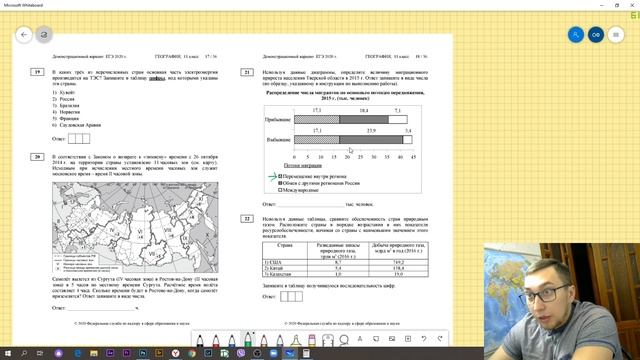Open Google Chrome from the taskbar
This screenshot has width=640, height=360.
pyautogui.click(x=192, y=353)
